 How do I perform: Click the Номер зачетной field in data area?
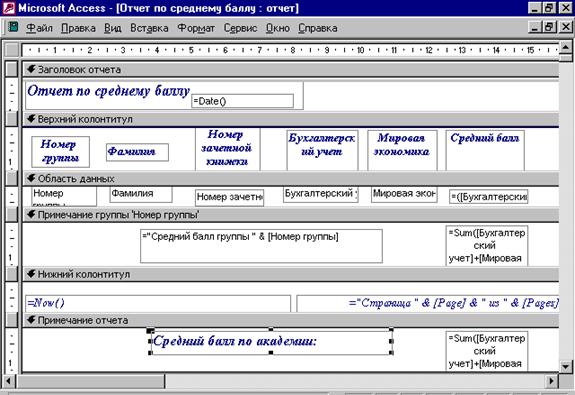230,197
